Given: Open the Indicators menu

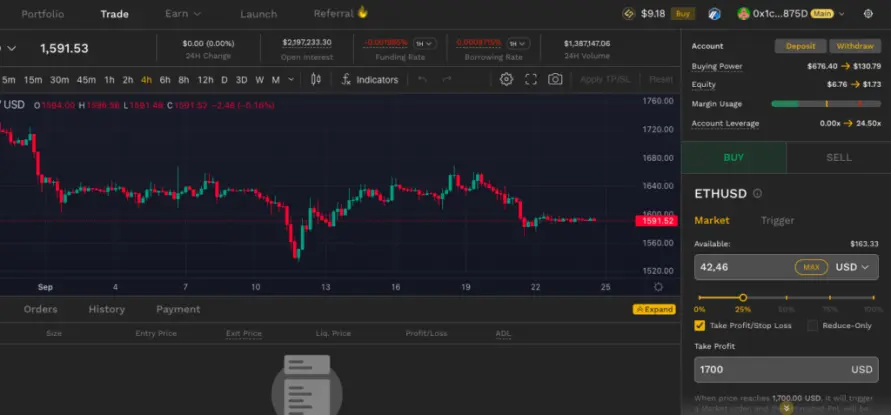Looking at the screenshot, I should (x=370, y=80).
